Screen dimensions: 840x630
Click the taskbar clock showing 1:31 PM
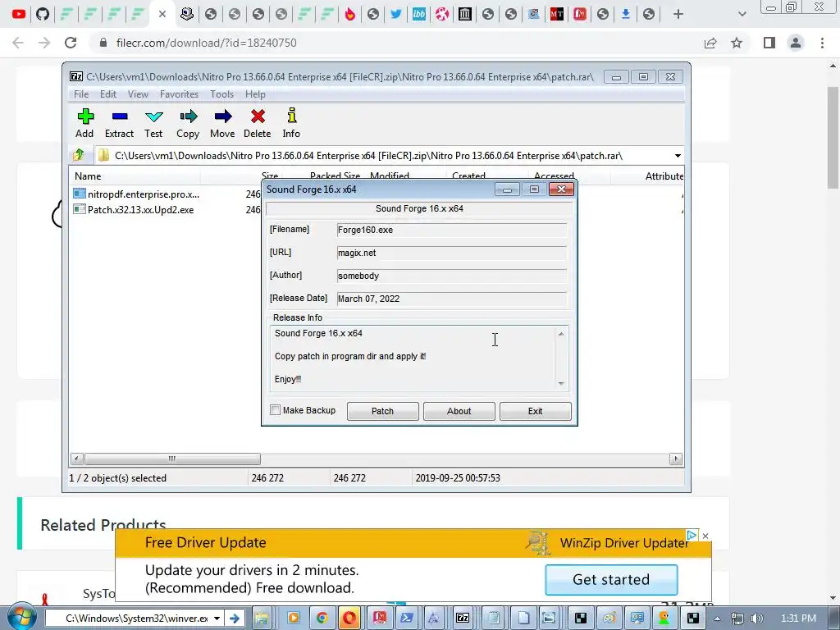(x=798, y=619)
